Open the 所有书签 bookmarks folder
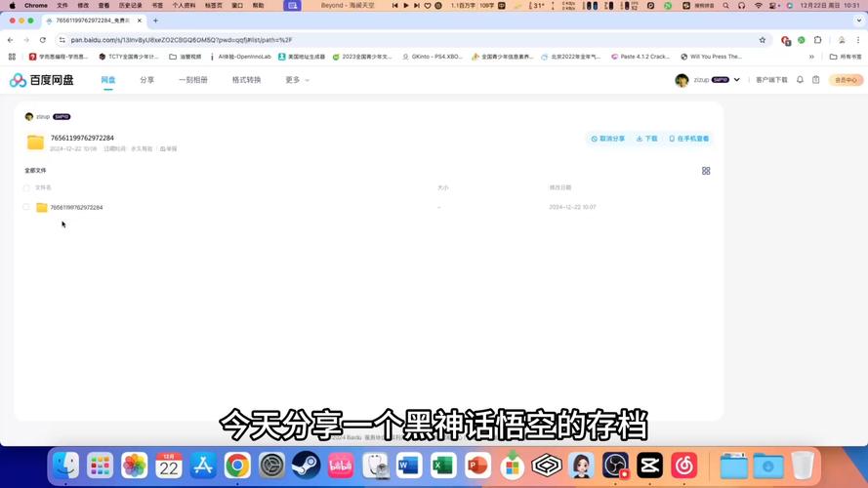The height and width of the screenshot is (488, 868). (x=846, y=57)
